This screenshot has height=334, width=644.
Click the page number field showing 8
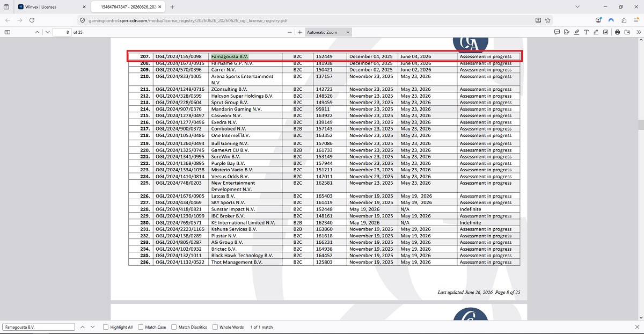pos(62,32)
